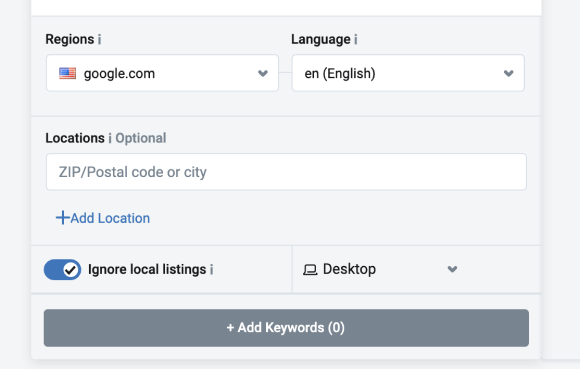The image size is (580, 369).
Task: Click the + Add Keywords (0) button
Action: coord(286,328)
